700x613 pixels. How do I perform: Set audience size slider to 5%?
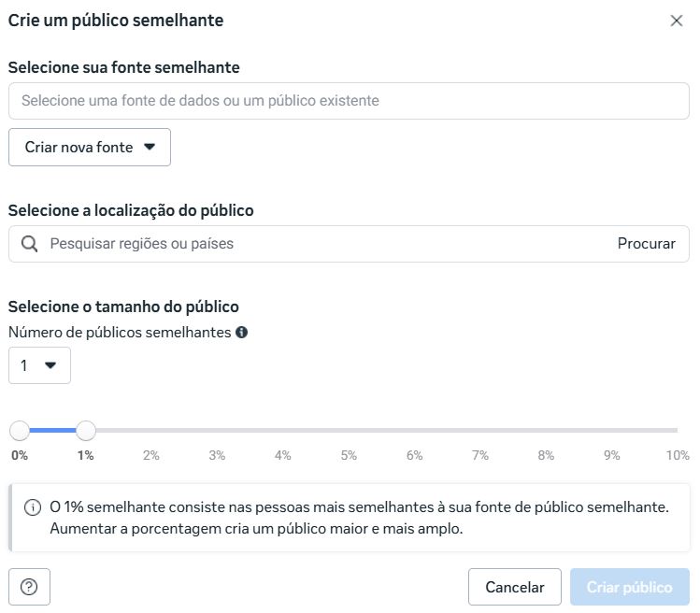click(x=349, y=431)
